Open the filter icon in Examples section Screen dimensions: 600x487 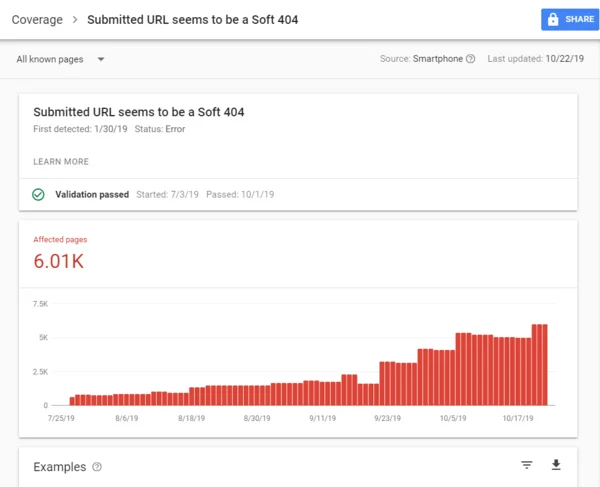[x=527, y=465]
